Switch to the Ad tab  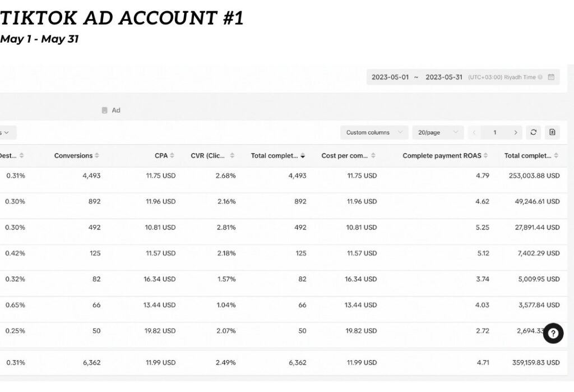pyautogui.click(x=111, y=110)
